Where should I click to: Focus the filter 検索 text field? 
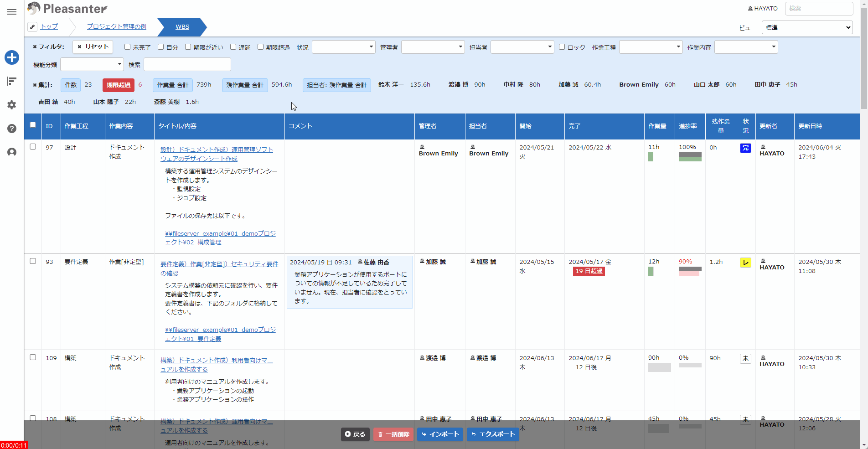click(x=187, y=64)
